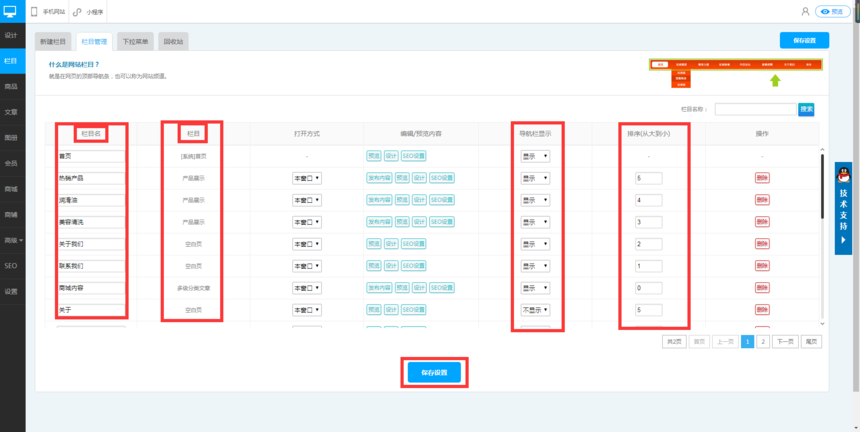This screenshot has height=432, width=860.
Task: Expand 高级 in the left sidebar
Action: (x=12, y=240)
